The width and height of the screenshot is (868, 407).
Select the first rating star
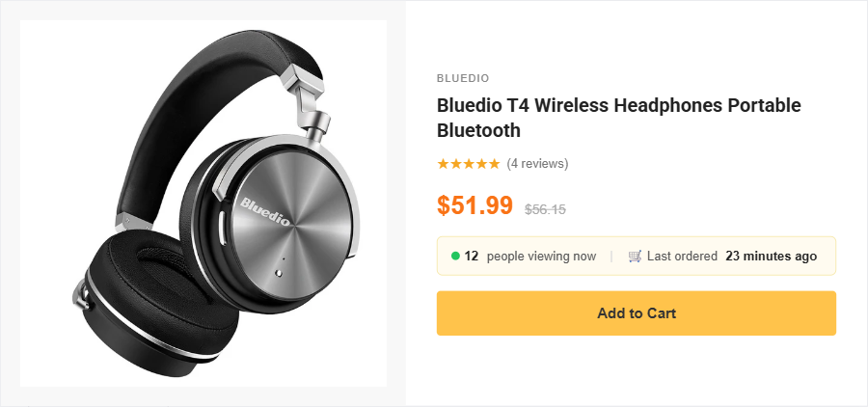443,164
